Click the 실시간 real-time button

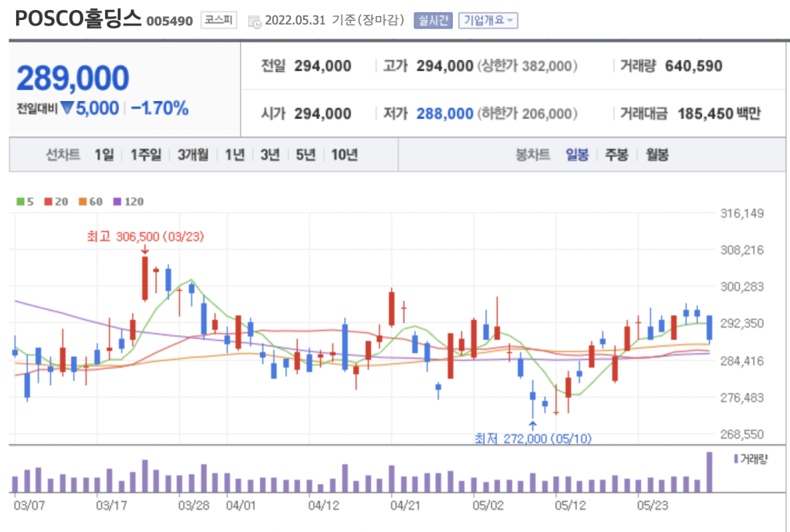pyautogui.click(x=433, y=21)
